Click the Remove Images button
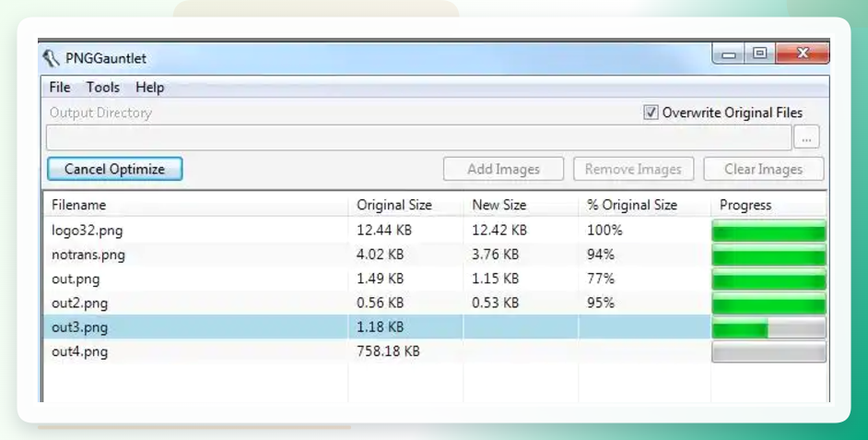Viewport: 868px width, 440px height. point(633,169)
